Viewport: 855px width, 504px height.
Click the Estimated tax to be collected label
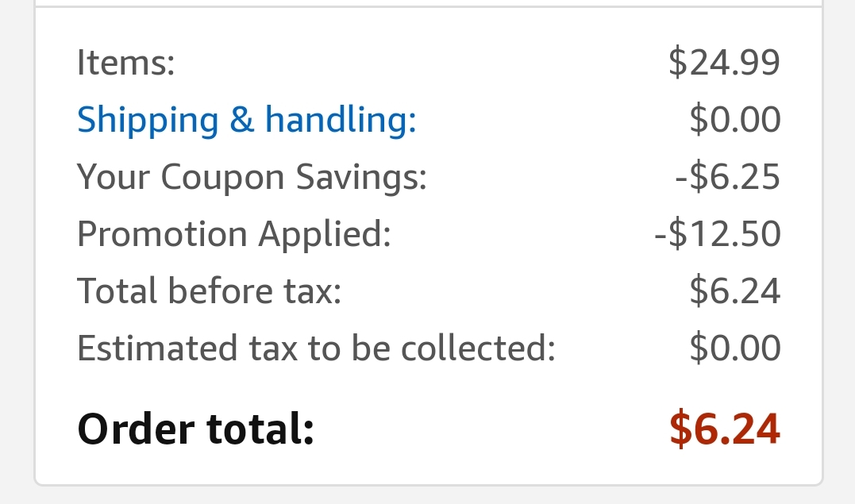pyautogui.click(x=316, y=348)
